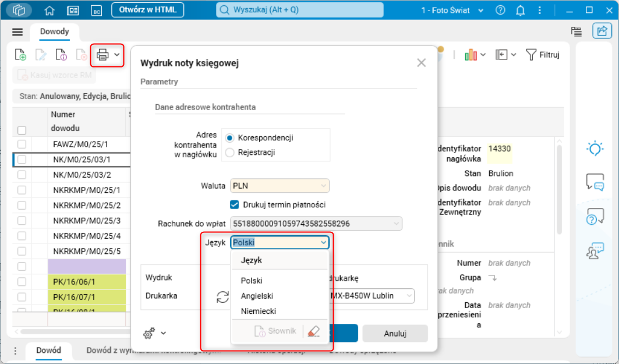619x364 pixels.
Task: Click the Wyszukaj search field
Action: tap(299, 10)
